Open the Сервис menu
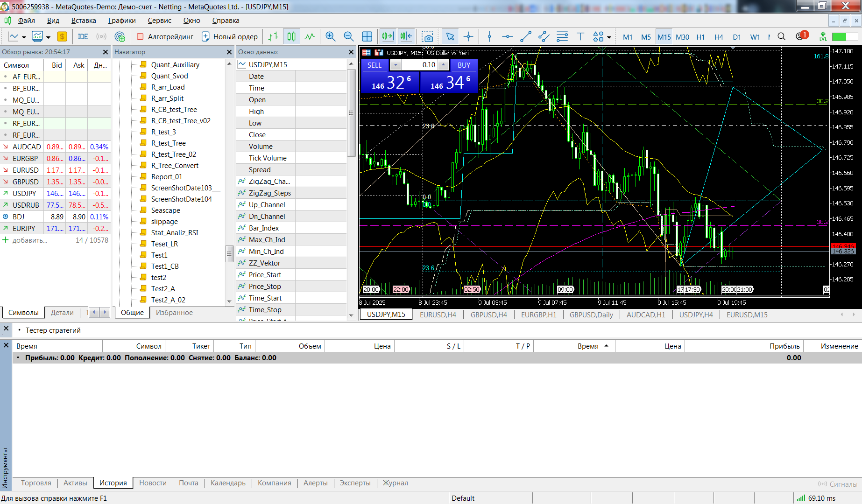Screen dimensions: 862x504 pos(159,21)
